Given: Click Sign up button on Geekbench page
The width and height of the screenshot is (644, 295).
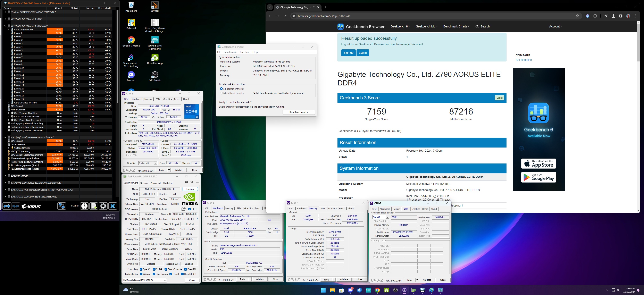Looking at the screenshot, I should tap(348, 53).
